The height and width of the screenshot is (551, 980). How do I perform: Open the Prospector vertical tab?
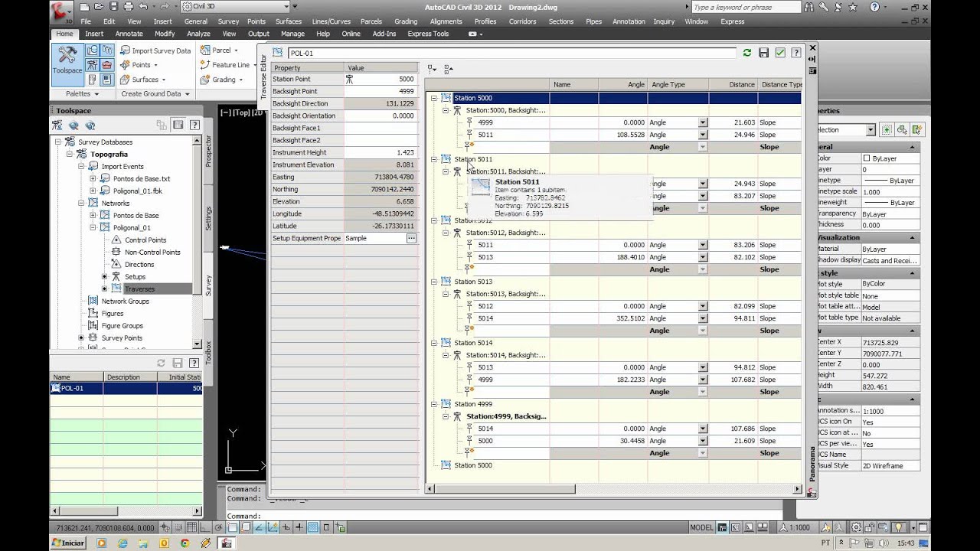coord(208,151)
